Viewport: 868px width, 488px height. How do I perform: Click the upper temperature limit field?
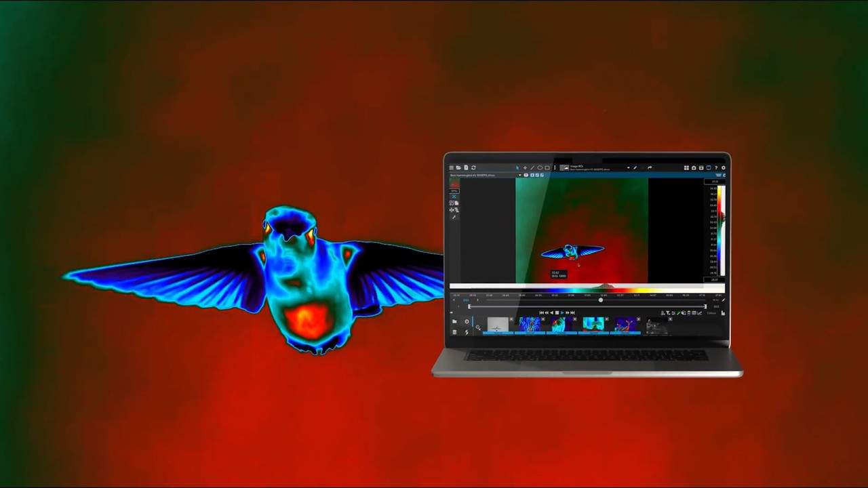point(715,182)
